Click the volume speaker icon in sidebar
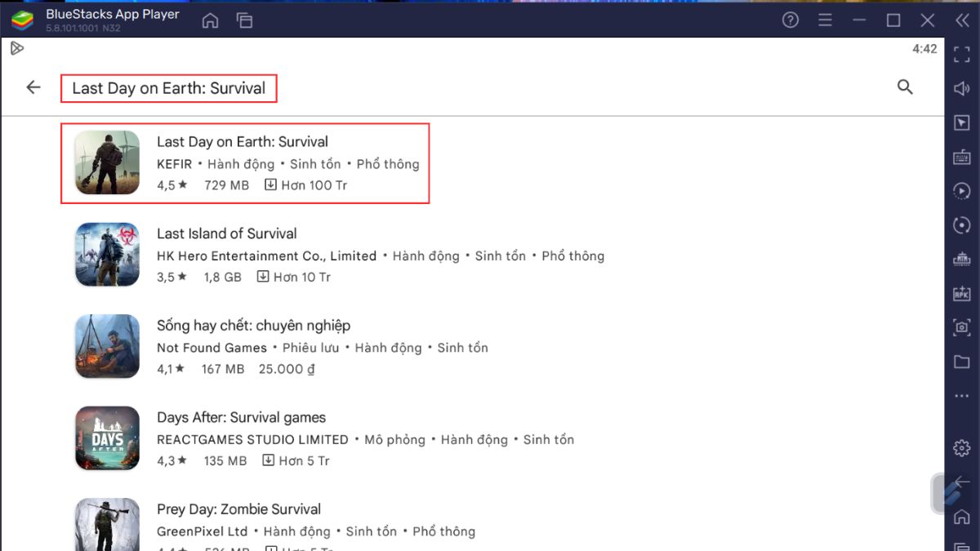 tap(962, 89)
